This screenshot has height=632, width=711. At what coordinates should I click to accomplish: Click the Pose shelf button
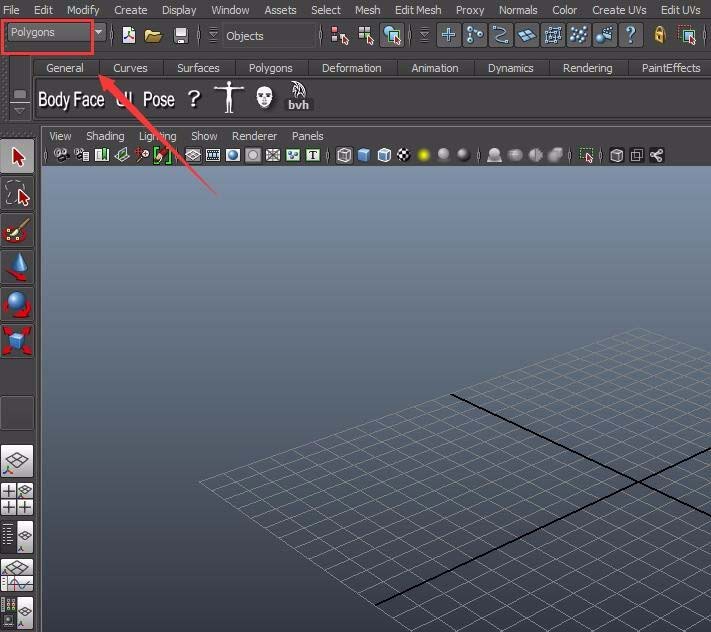(x=159, y=99)
